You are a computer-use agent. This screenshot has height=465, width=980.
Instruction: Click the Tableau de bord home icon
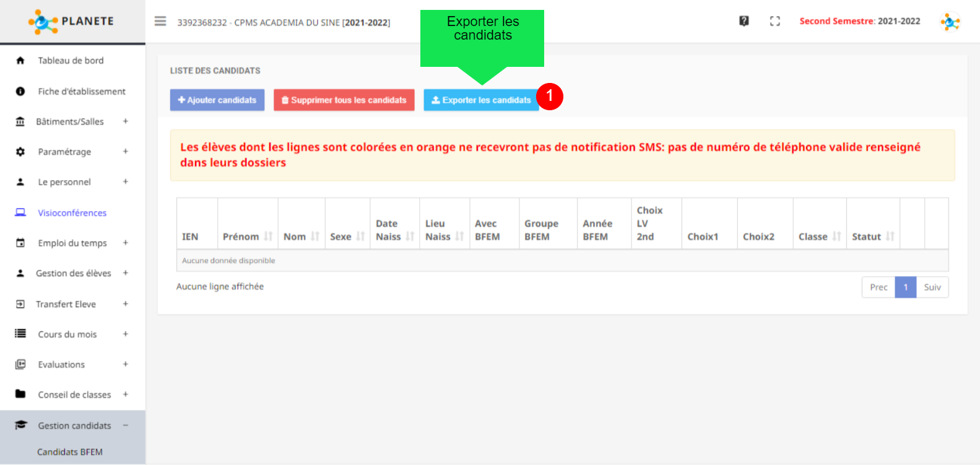(20, 61)
